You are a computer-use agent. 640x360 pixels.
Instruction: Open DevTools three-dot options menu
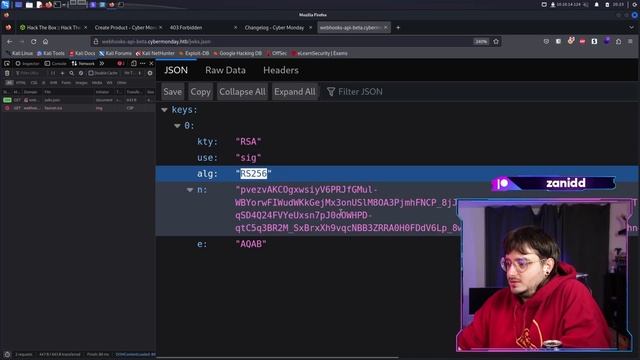pyautogui.click(x=142, y=64)
